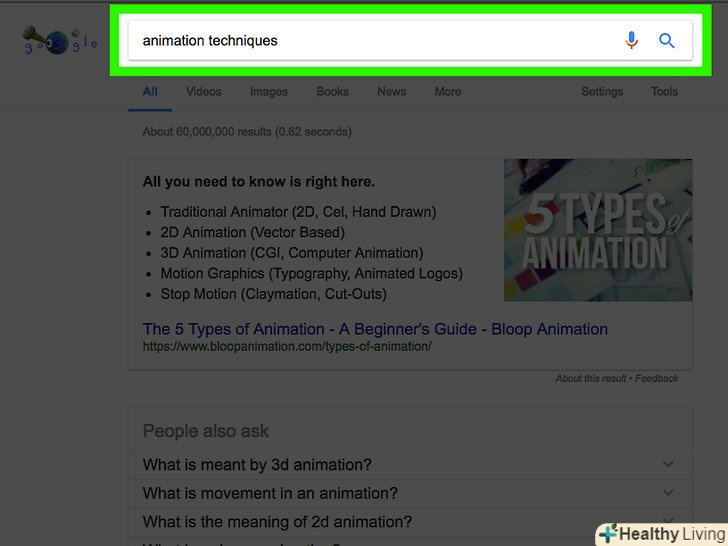Open the More search options menu

click(x=448, y=92)
